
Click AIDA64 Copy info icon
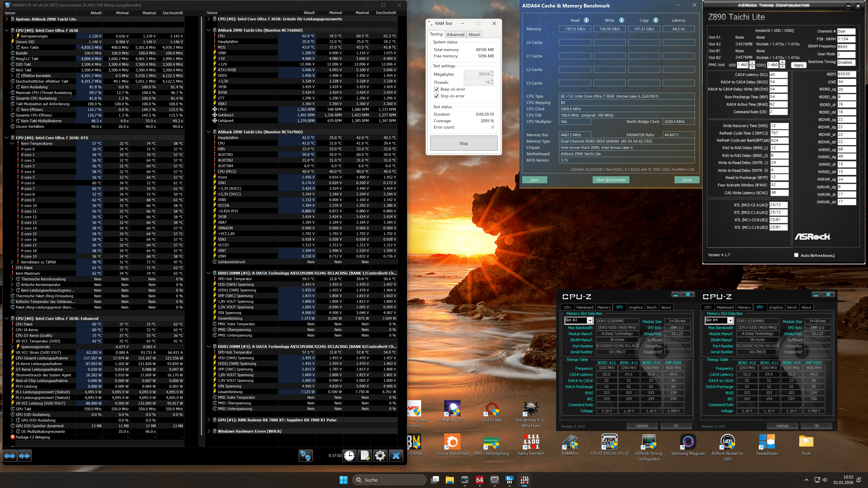click(x=656, y=20)
